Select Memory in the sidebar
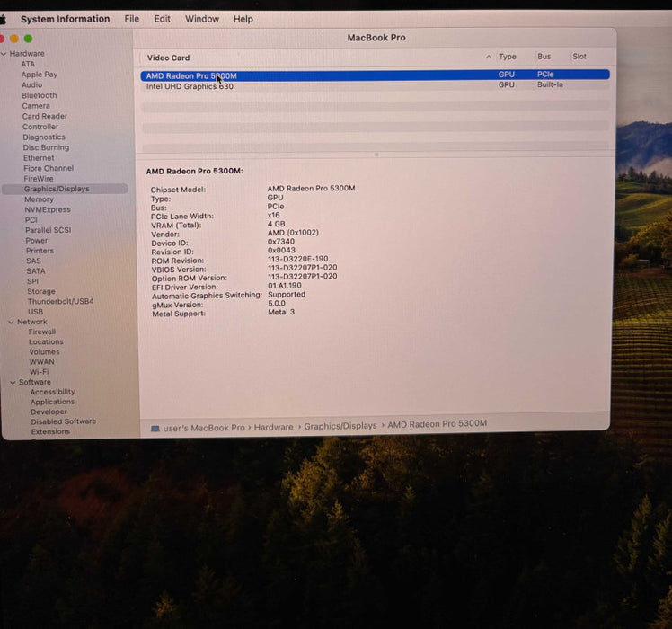 tap(39, 199)
